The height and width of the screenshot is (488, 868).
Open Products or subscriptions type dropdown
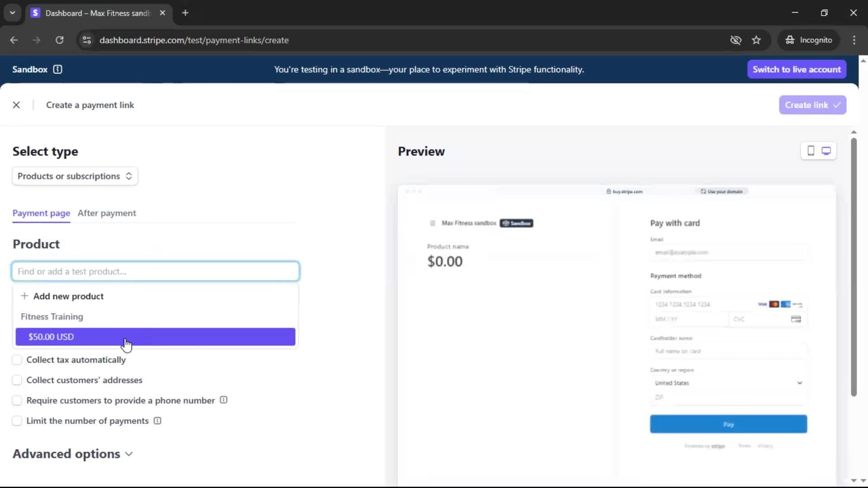[x=75, y=176]
